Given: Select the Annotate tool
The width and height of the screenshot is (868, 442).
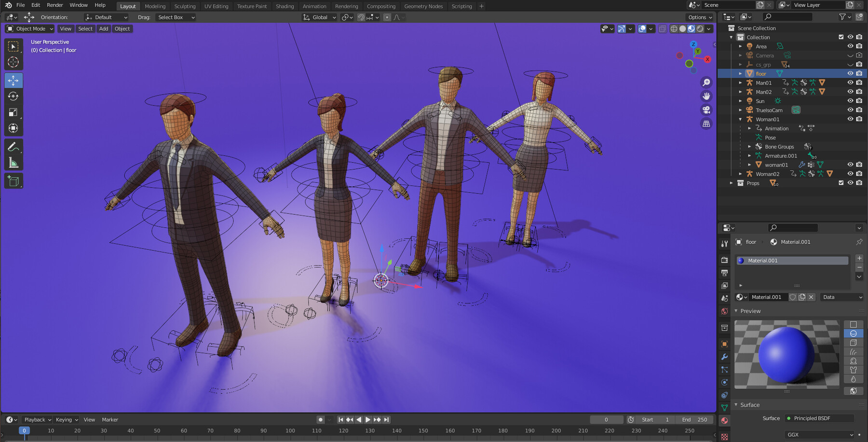Looking at the screenshot, I should [13, 146].
